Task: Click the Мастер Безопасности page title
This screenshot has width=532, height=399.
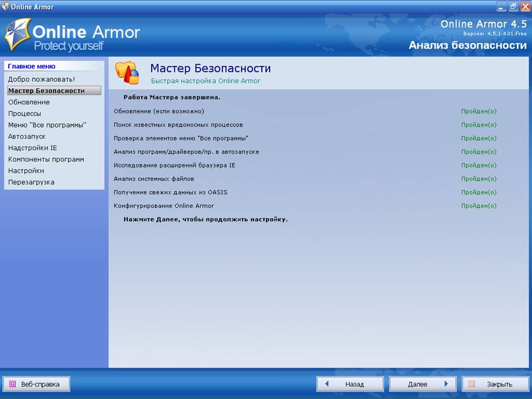Action: tap(210, 68)
